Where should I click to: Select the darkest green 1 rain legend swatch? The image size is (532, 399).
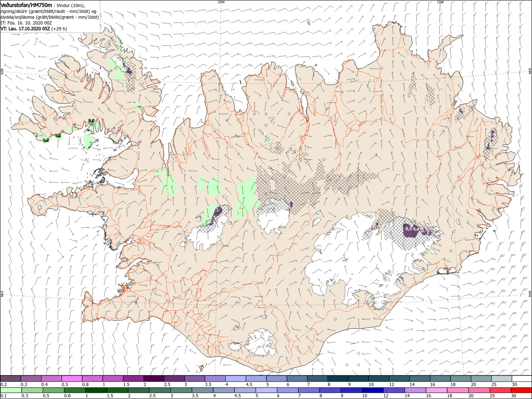[x=96, y=390]
